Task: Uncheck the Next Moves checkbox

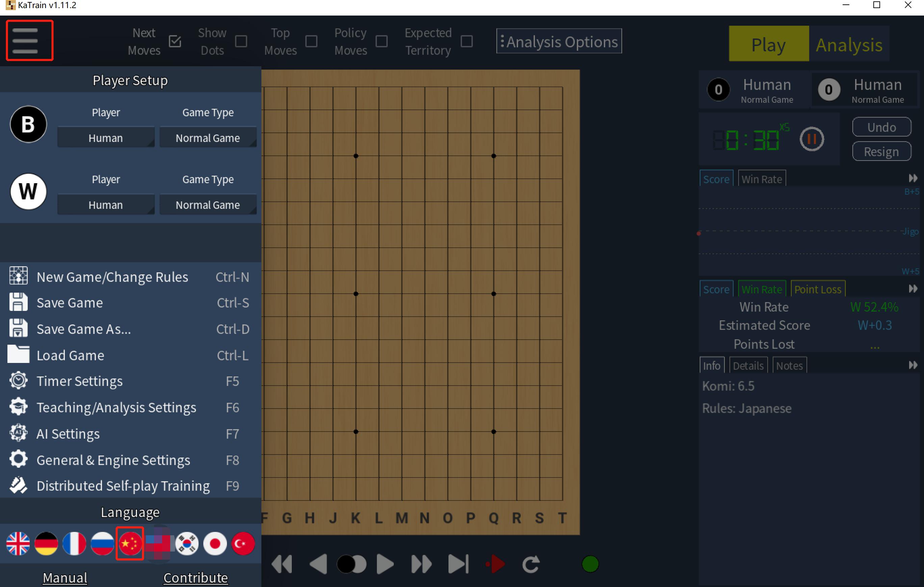Action: (175, 41)
